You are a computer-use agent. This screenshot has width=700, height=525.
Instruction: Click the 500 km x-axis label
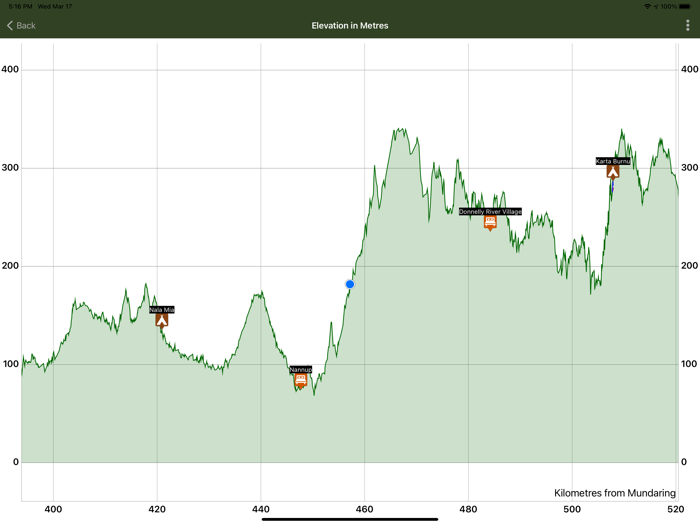click(x=572, y=509)
